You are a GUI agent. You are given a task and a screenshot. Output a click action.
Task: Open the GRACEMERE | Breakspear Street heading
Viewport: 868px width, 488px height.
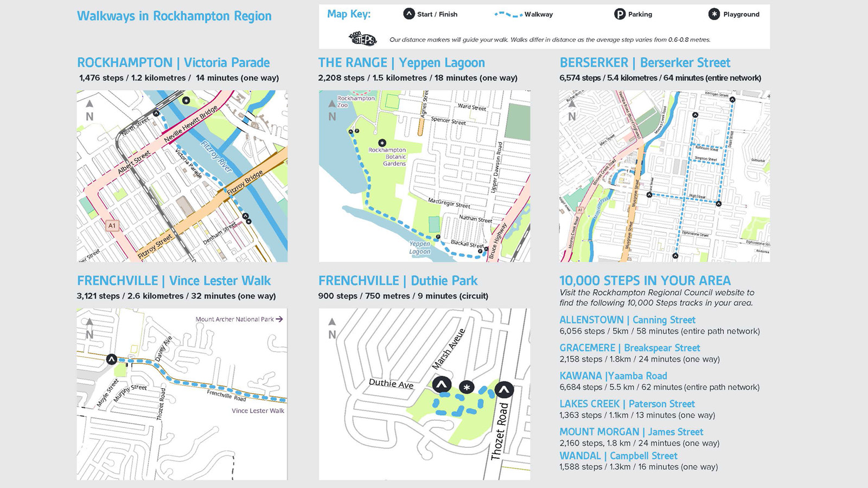(x=629, y=348)
